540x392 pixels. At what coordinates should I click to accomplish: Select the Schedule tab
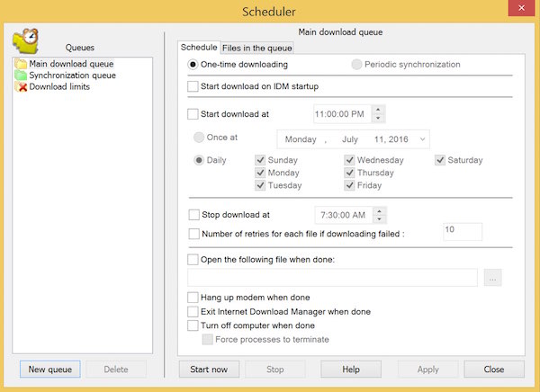coord(199,47)
